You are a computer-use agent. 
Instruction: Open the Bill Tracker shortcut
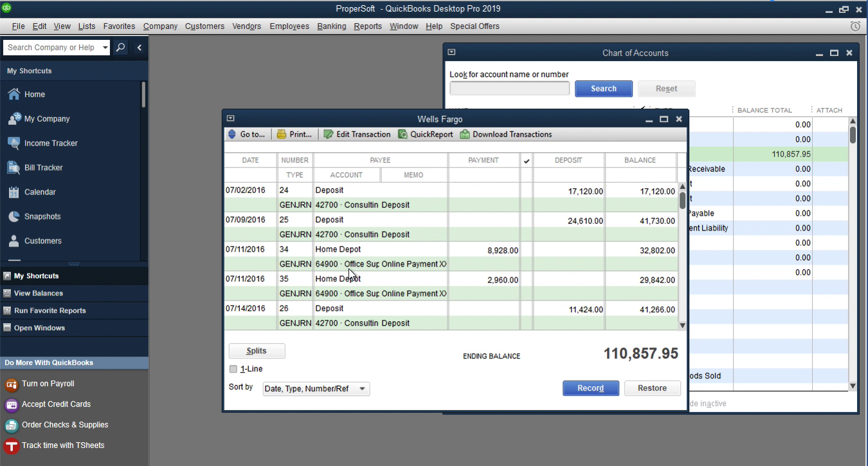point(35,167)
